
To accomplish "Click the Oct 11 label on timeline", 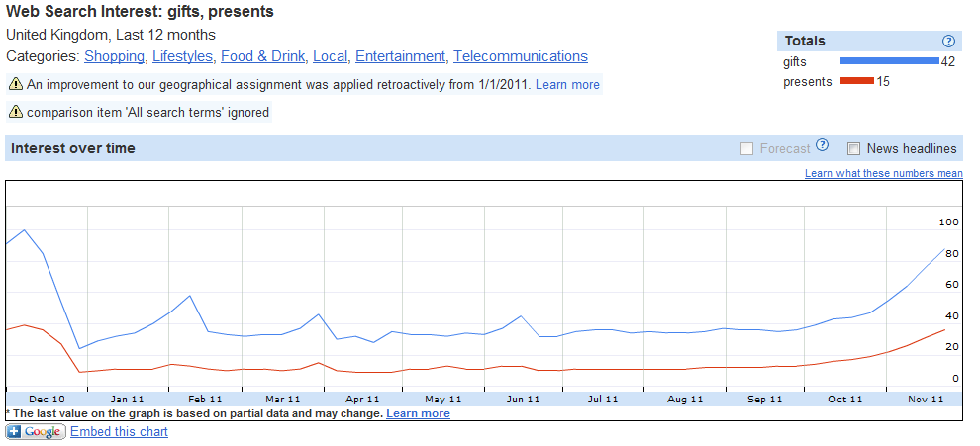I will pos(845,400).
